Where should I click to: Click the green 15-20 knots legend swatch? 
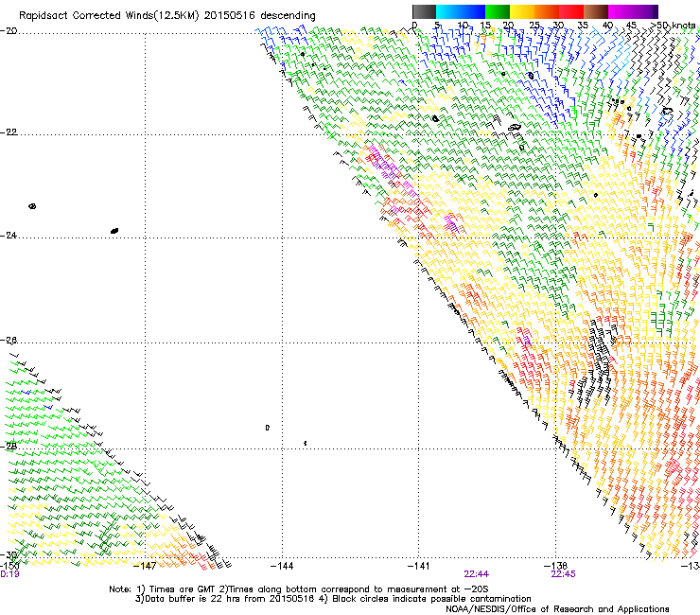point(498,11)
